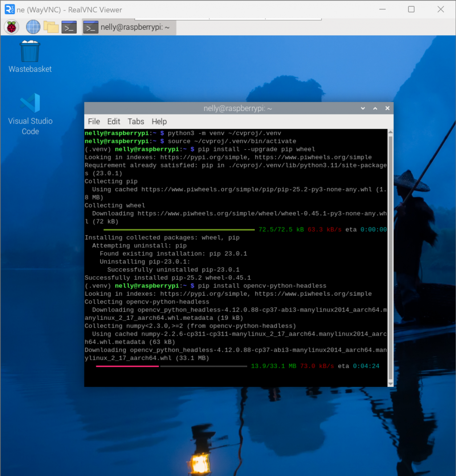Screen dimensions: 456x476
Task: Open the terminal Edit menu
Action: pyautogui.click(x=114, y=122)
